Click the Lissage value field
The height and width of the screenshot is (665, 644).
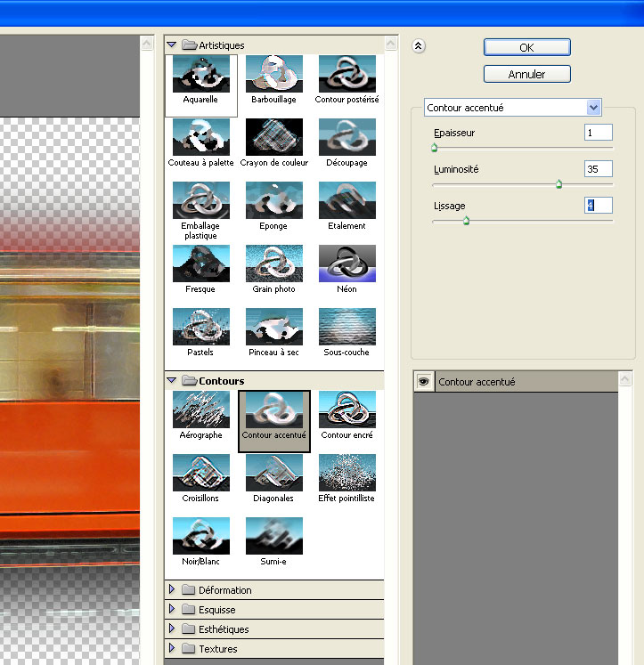[x=599, y=206]
